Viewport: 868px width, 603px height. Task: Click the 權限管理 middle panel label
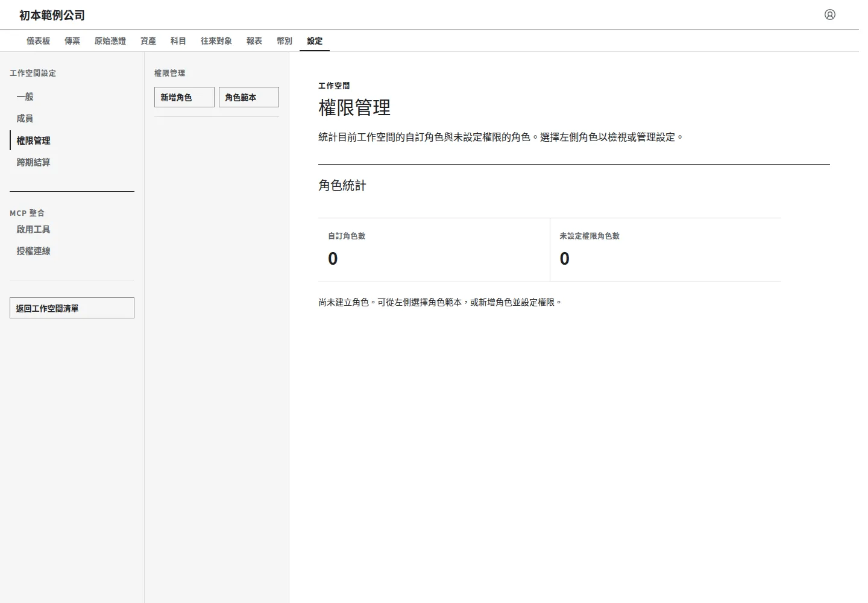pyautogui.click(x=169, y=73)
